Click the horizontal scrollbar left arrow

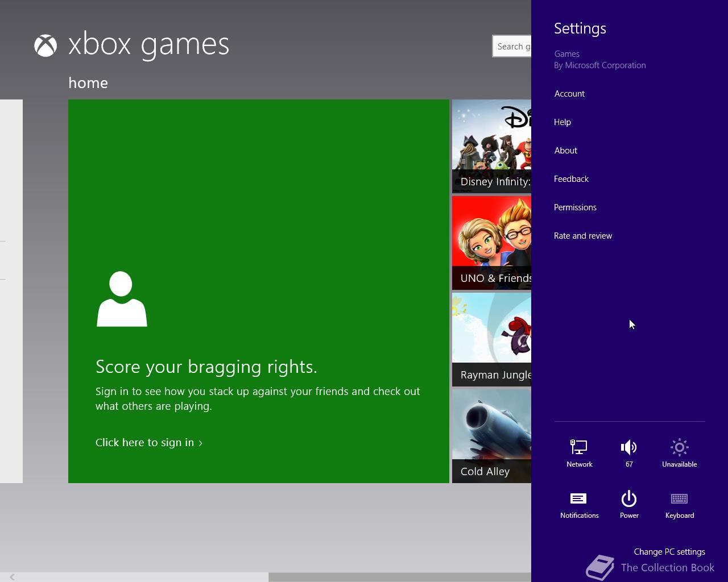pyautogui.click(x=12, y=577)
